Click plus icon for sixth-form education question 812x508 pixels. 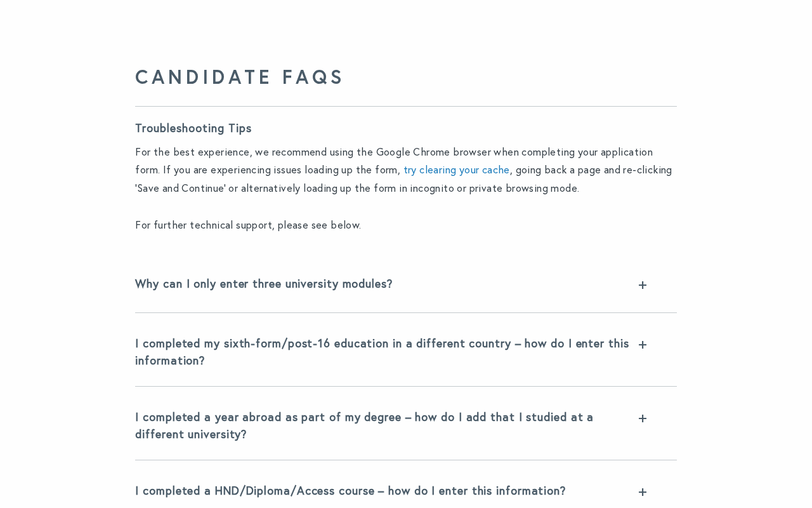643,345
